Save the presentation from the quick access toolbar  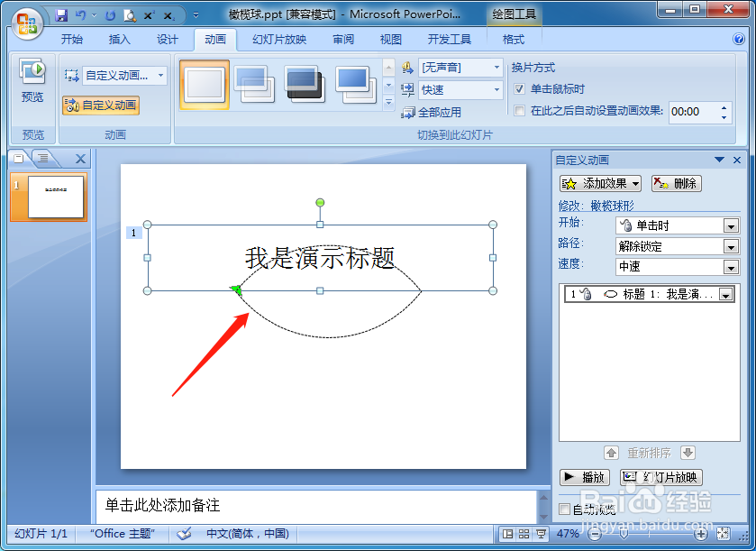(x=61, y=15)
